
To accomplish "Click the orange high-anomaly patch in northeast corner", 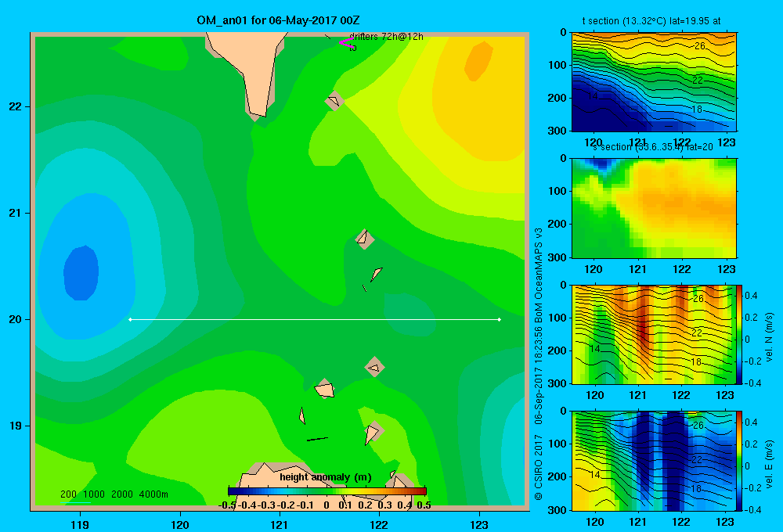I will coord(478,61).
